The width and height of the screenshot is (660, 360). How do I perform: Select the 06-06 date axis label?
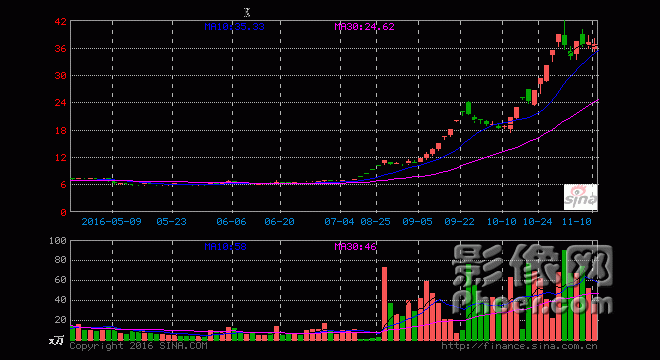click(232, 222)
